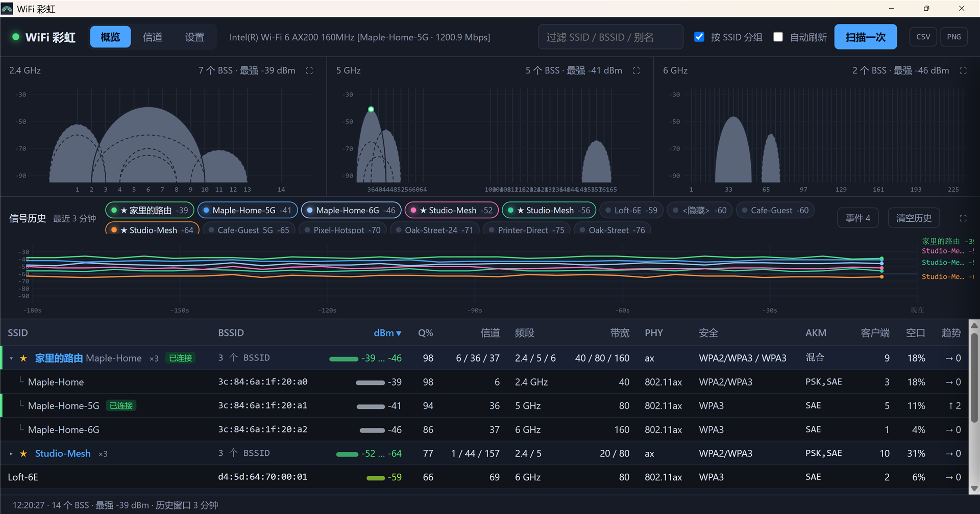Viewport: 980px width, 514px height.
Task: Click the favorite star for Studio-Mesh row
Action: [23, 454]
